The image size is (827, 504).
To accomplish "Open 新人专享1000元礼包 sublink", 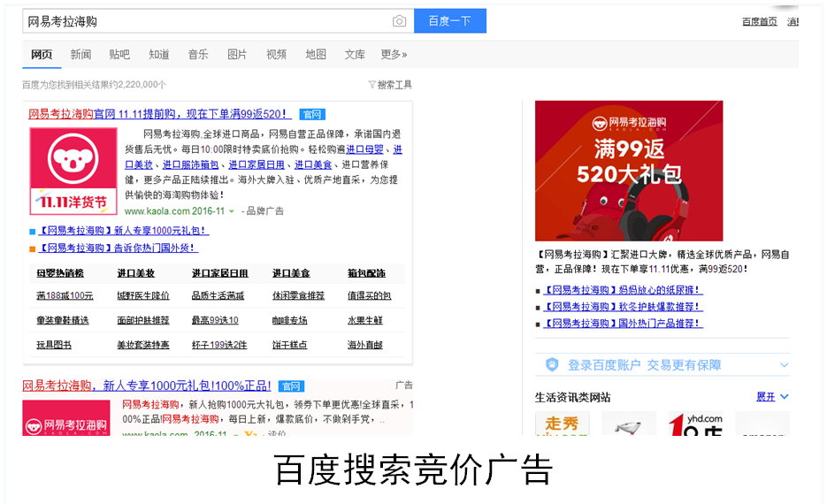I will click(124, 231).
